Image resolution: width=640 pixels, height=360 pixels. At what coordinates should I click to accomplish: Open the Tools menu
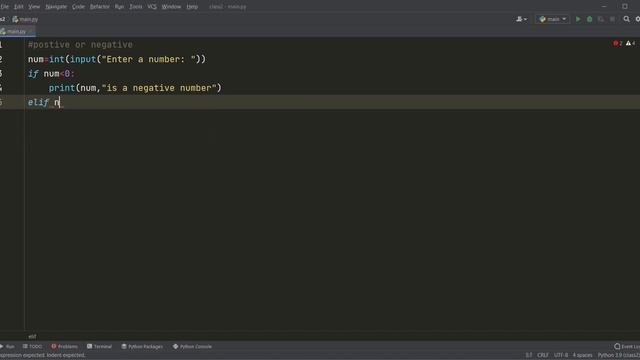point(136,7)
